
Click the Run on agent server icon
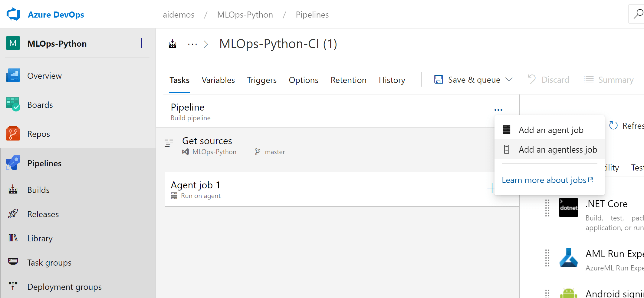[174, 196]
